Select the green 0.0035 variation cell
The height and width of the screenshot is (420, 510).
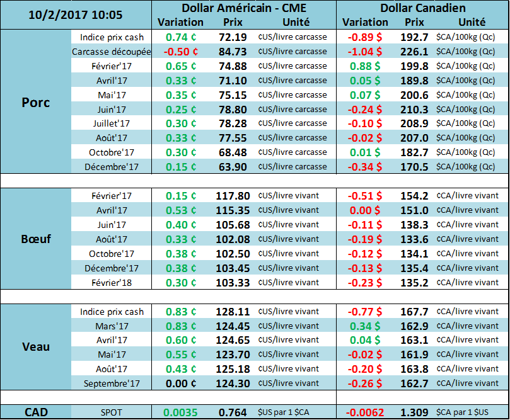(x=180, y=412)
